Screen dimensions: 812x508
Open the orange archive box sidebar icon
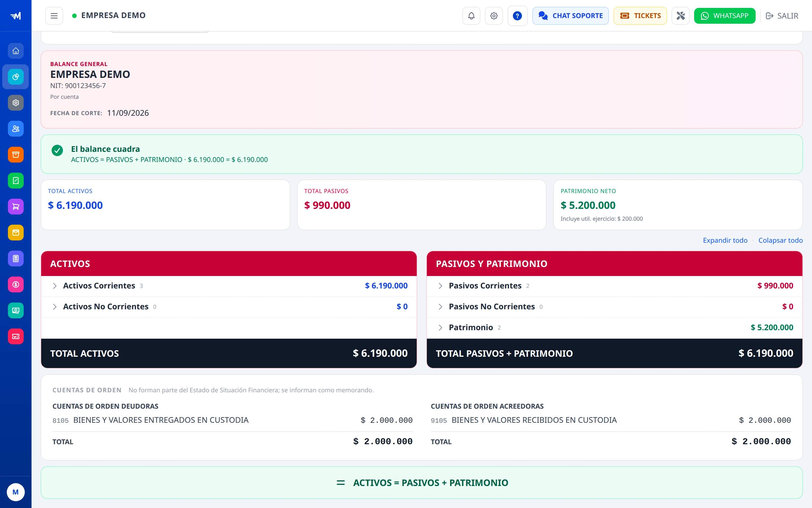[x=16, y=155]
